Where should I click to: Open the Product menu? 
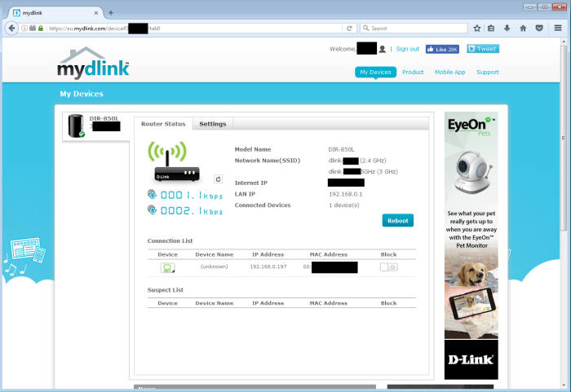[x=413, y=72]
